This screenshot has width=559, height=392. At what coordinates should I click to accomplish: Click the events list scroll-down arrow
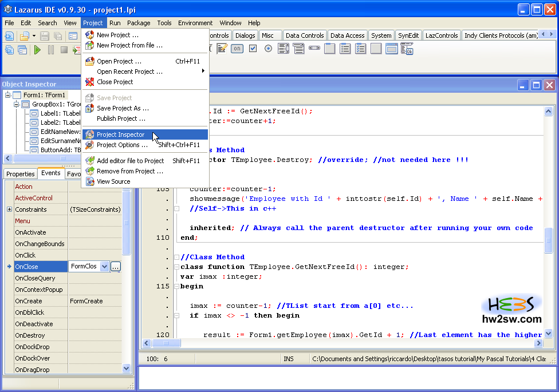[x=126, y=368]
